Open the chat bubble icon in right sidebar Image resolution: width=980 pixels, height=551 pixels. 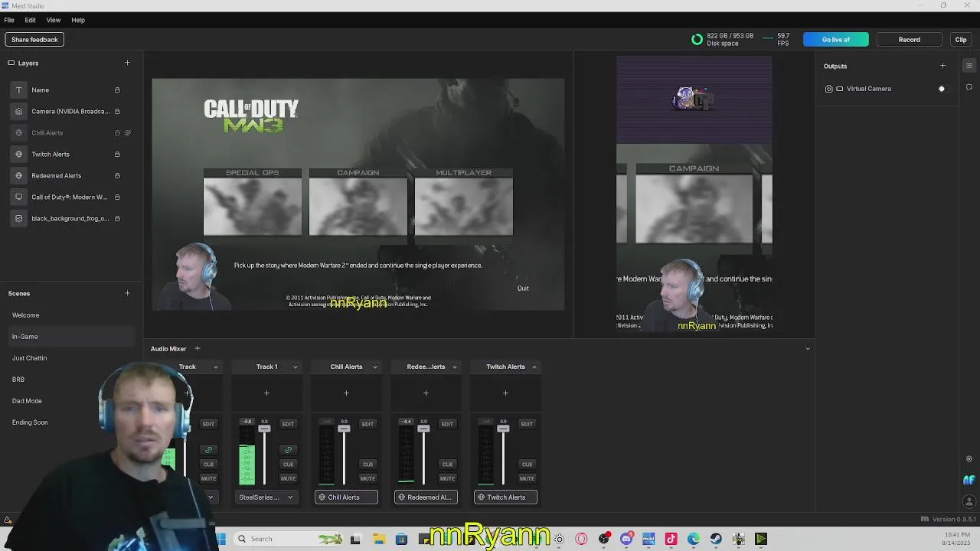(x=969, y=87)
